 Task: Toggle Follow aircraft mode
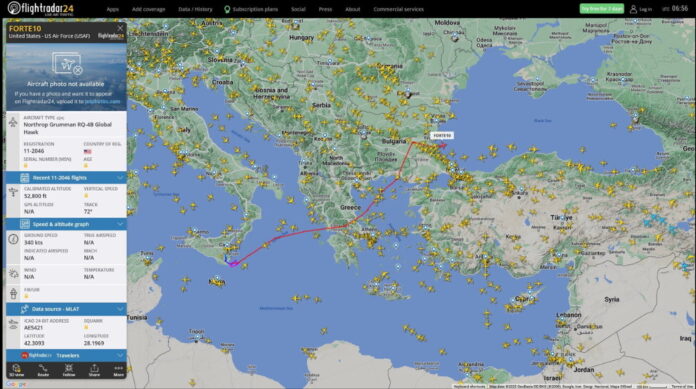[x=69, y=370]
